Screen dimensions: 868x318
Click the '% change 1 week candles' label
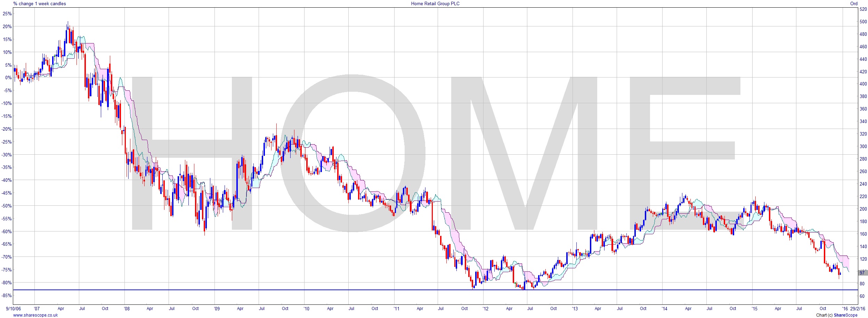[x=39, y=4]
